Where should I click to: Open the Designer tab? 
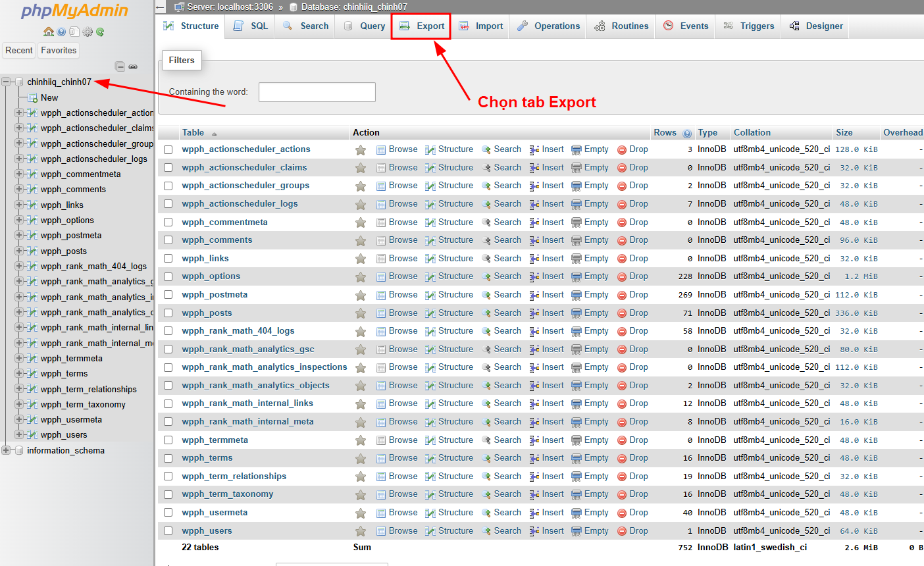[x=815, y=26]
